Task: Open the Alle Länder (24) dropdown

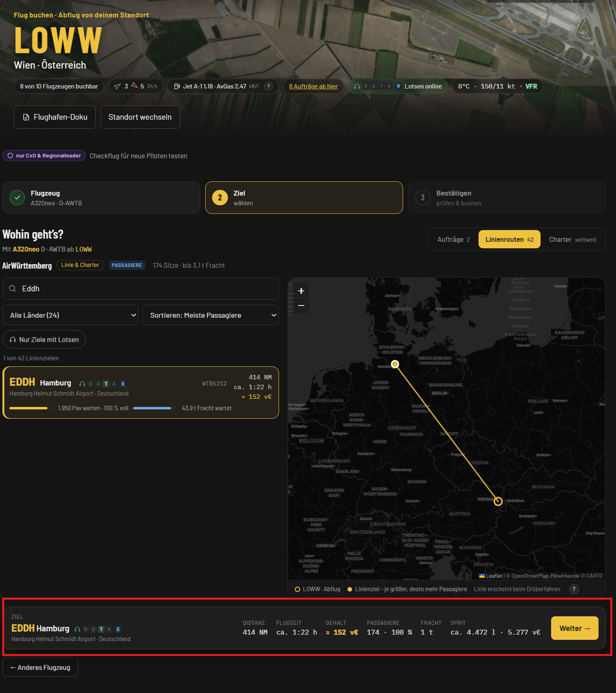Action: tap(71, 315)
